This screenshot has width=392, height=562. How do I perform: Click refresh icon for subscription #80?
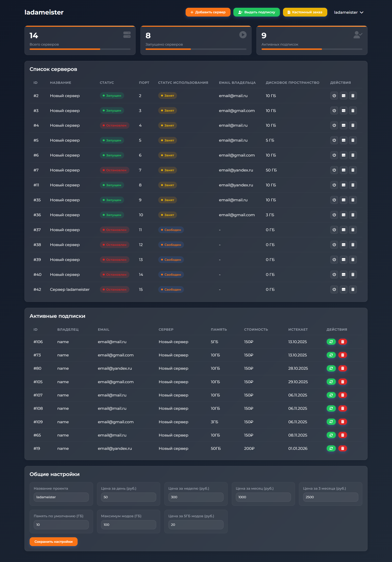pos(331,368)
